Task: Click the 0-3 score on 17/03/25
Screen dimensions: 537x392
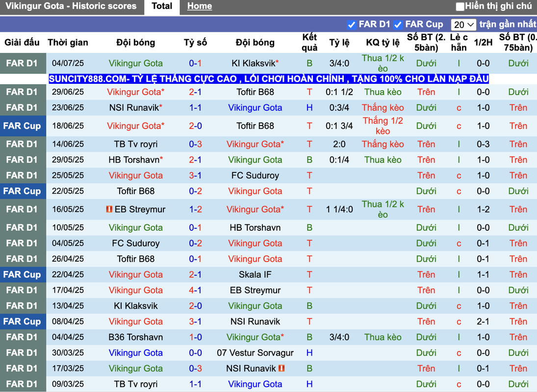Action: tap(195, 369)
